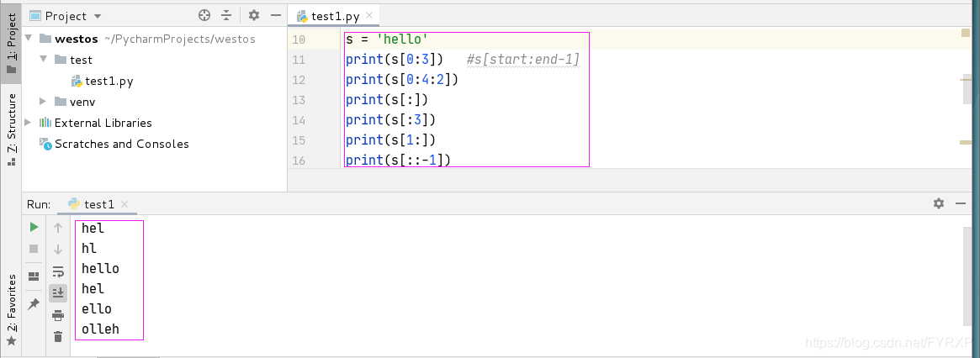This screenshot has height=358, width=980.
Task: Expand the venv folder
Action: coord(43,101)
